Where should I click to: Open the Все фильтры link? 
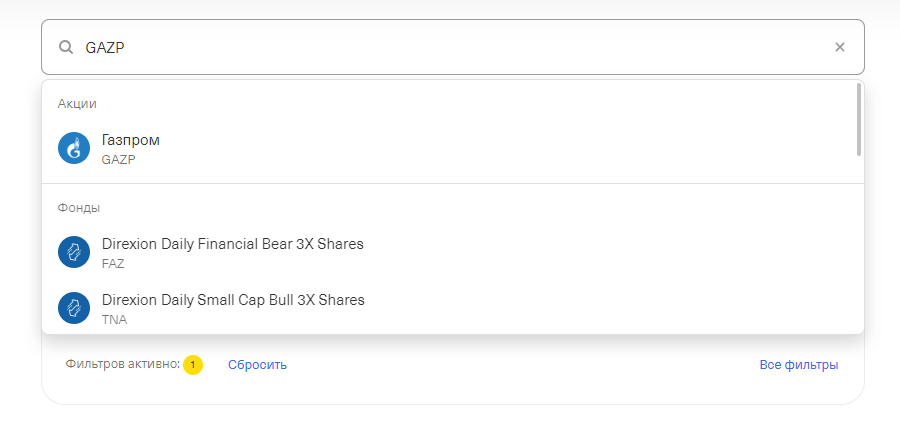tap(798, 365)
